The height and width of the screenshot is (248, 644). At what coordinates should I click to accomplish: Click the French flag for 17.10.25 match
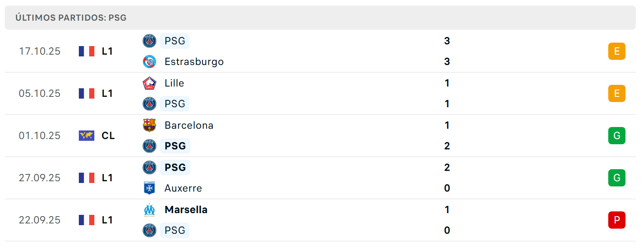click(87, 51)
